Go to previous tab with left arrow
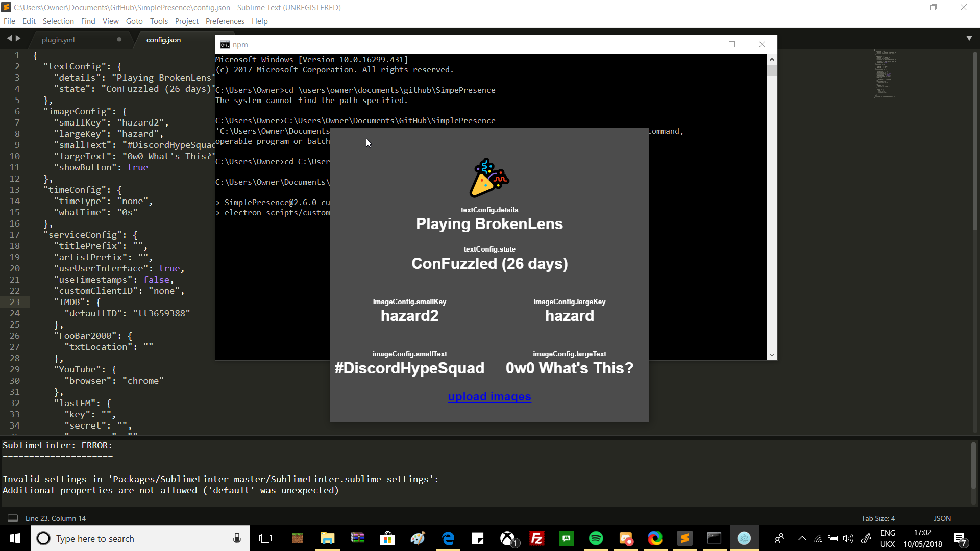Screen dimensions: 980x551 pos(9,38)
